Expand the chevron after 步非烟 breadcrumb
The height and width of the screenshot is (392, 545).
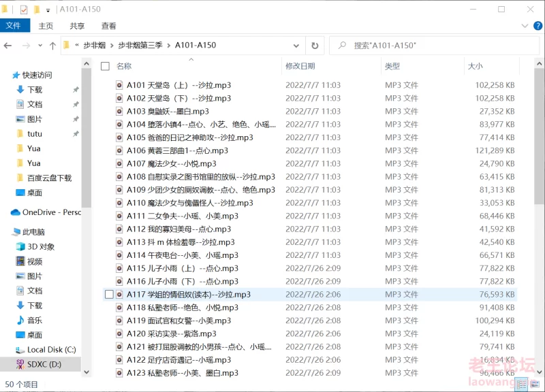(x=112, y=46)
